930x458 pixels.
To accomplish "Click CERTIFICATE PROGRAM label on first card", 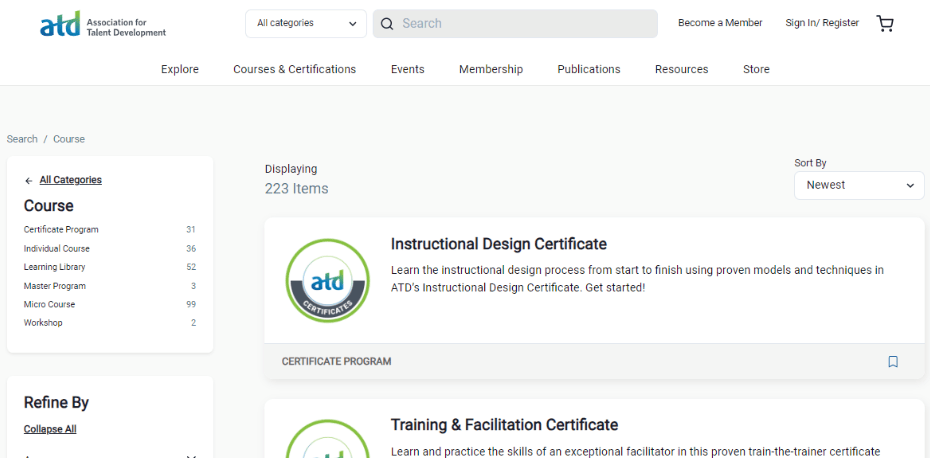I will [336, 361].
